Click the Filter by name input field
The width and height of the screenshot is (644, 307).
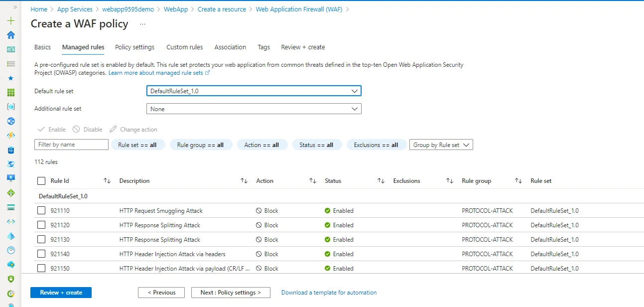[x=71, y=145]
